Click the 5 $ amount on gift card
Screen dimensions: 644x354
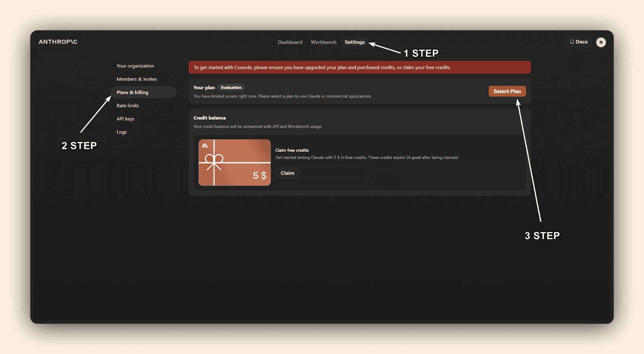pyautogui.click(x=259, y=176)
